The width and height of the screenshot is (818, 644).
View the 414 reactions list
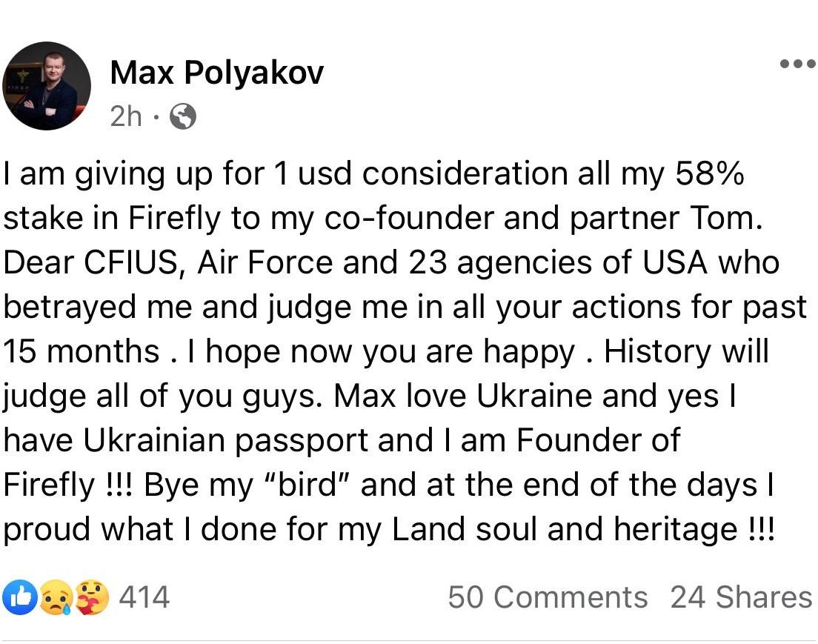(144, 597)
